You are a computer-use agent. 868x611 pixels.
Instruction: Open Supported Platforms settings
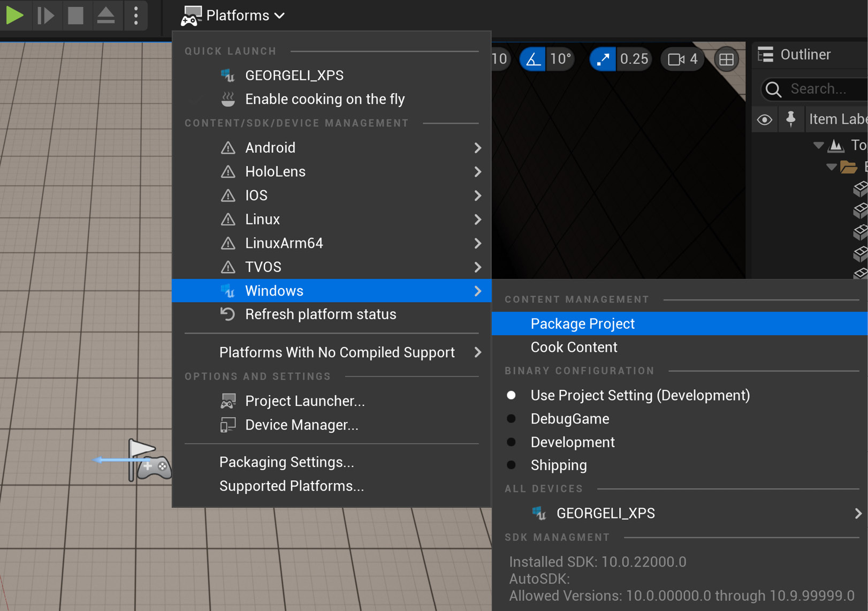tap(331, 486)
